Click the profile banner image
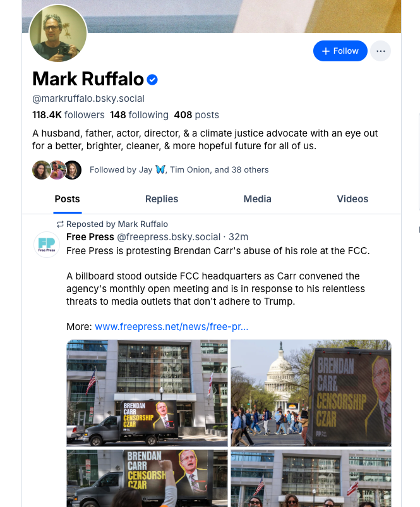420x507 pixels. (x=253, y=16)
